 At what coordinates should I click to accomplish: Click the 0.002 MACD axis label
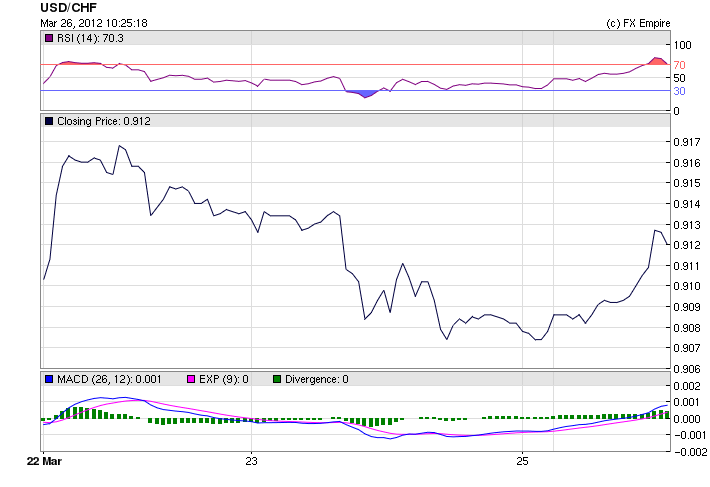(687, 386)
